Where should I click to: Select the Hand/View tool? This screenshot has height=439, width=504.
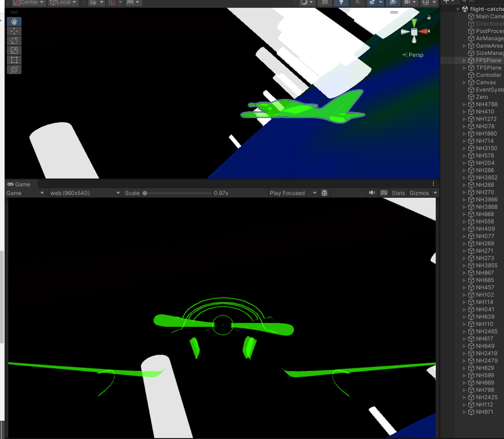(x=14, y=21)
